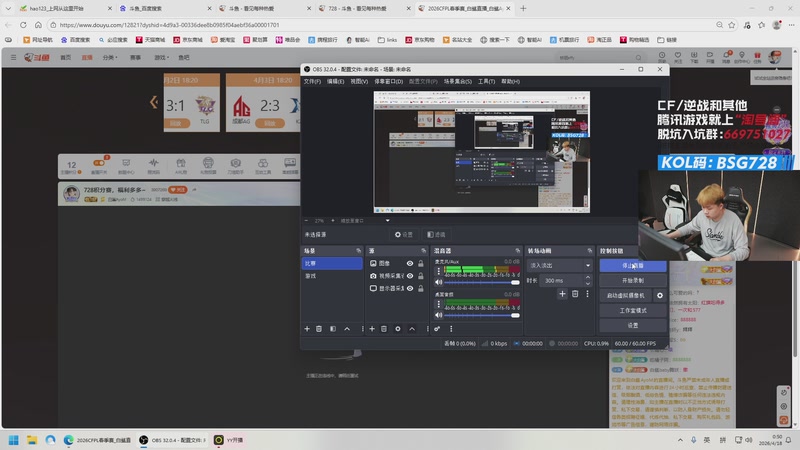This screenshot has width=800, height=450.
Task: Open OBS 编辑(E) menu
Action: coord(335,81)
